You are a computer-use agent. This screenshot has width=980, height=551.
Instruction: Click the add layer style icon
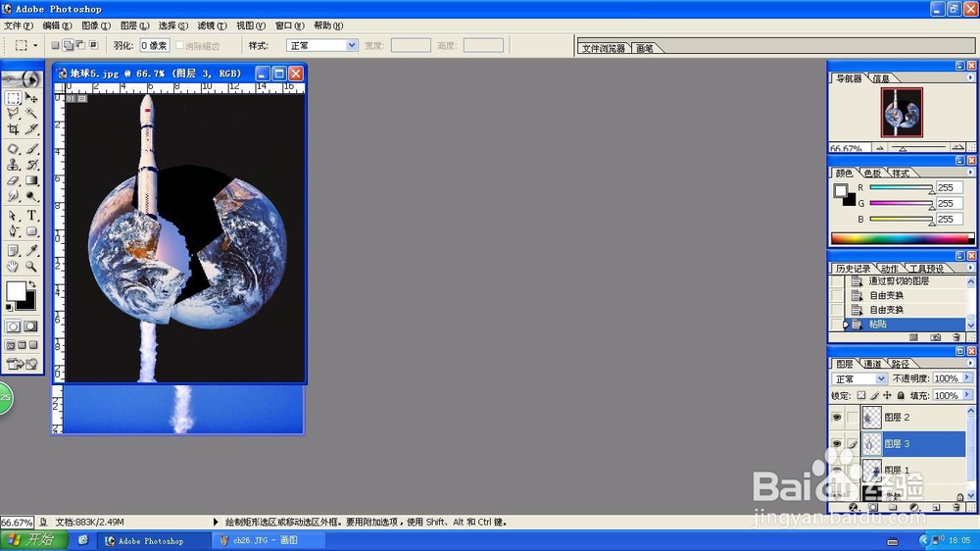pyautogui.click(x=854, y=507)
